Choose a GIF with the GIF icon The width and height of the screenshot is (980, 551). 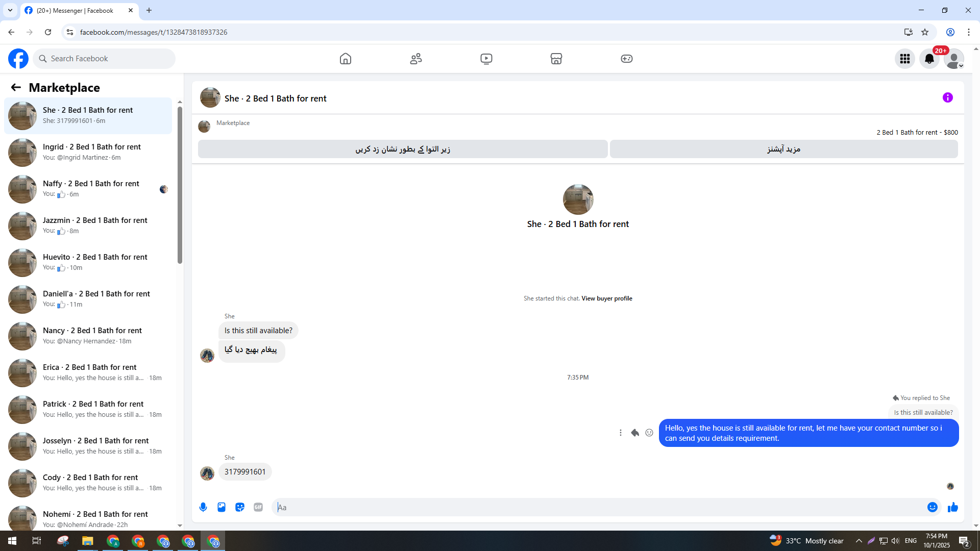tap(258, 507)
